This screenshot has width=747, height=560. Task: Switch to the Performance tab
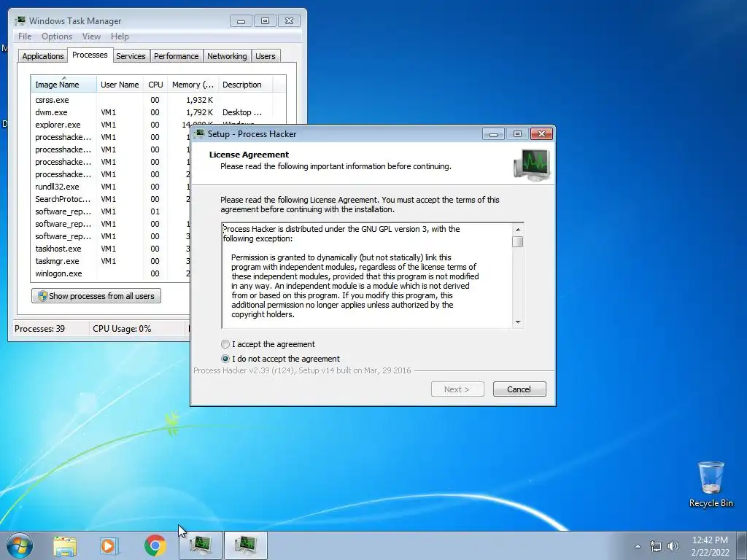pyautogui.click(x=176, y=56)
